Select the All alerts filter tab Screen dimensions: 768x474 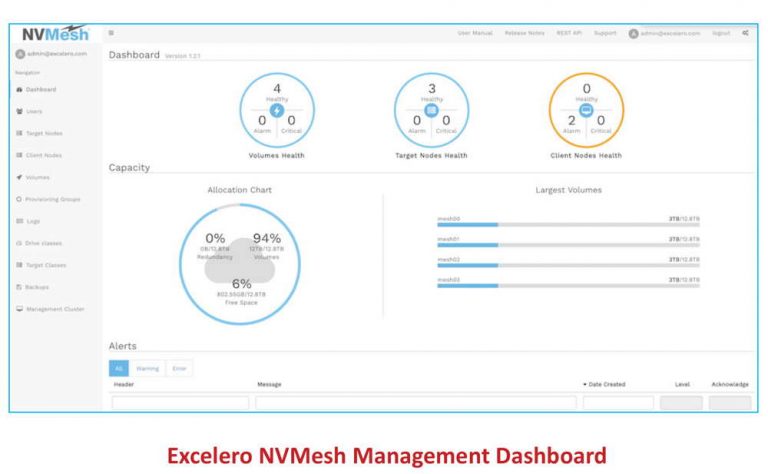[x=118, y=369]
